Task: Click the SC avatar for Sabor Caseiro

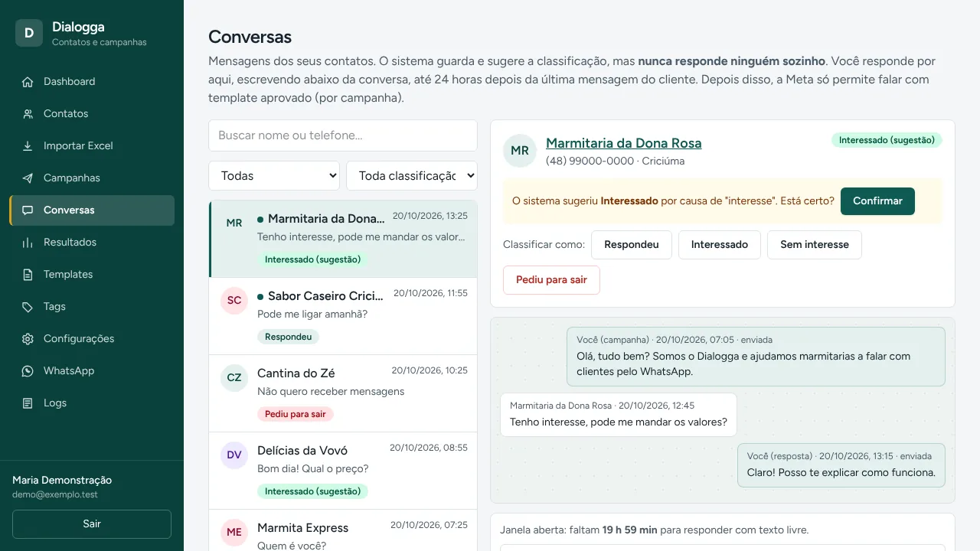Action: 234,301
